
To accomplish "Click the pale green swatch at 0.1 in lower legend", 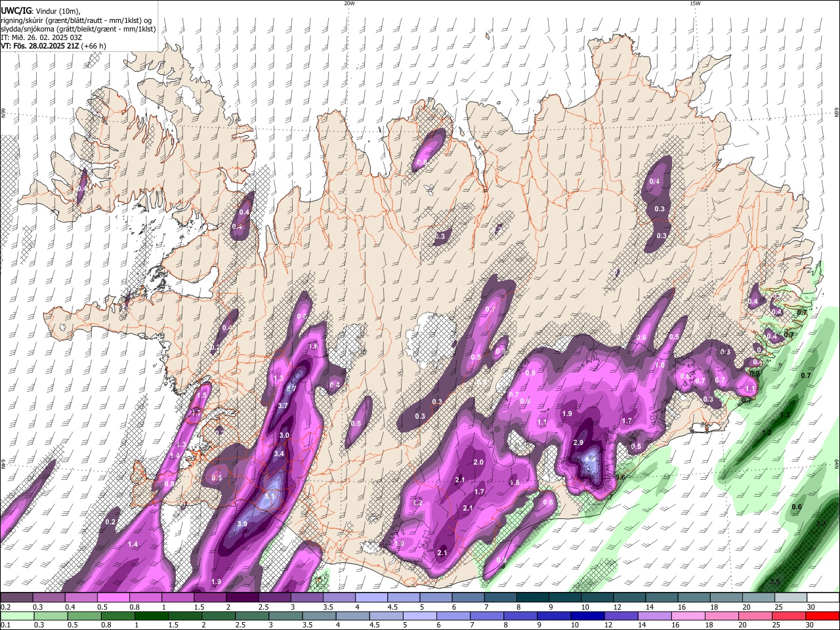I will tap(16, 616).
